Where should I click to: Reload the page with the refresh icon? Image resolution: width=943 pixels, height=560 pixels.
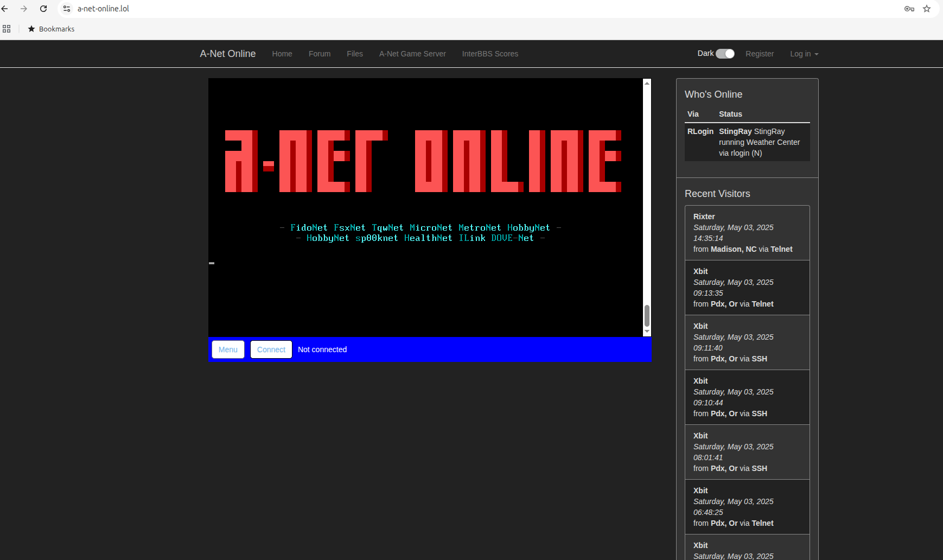point(43,9)
